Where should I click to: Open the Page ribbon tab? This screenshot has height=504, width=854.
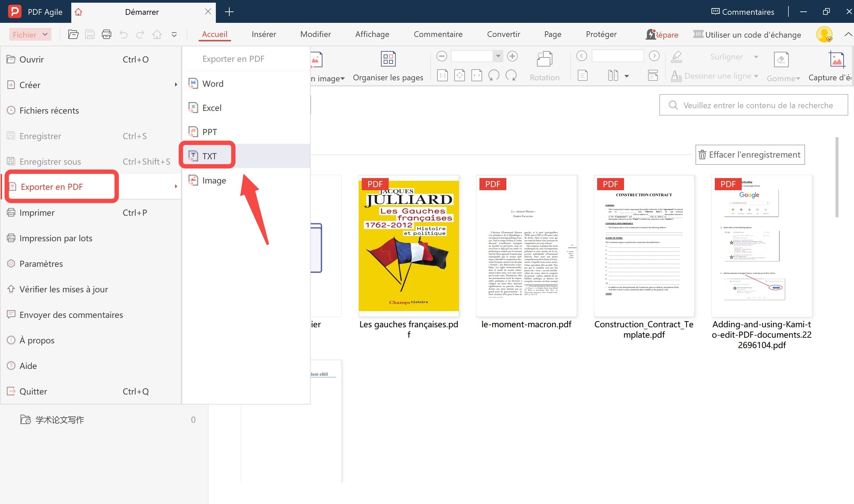click(x=552, y=34)
